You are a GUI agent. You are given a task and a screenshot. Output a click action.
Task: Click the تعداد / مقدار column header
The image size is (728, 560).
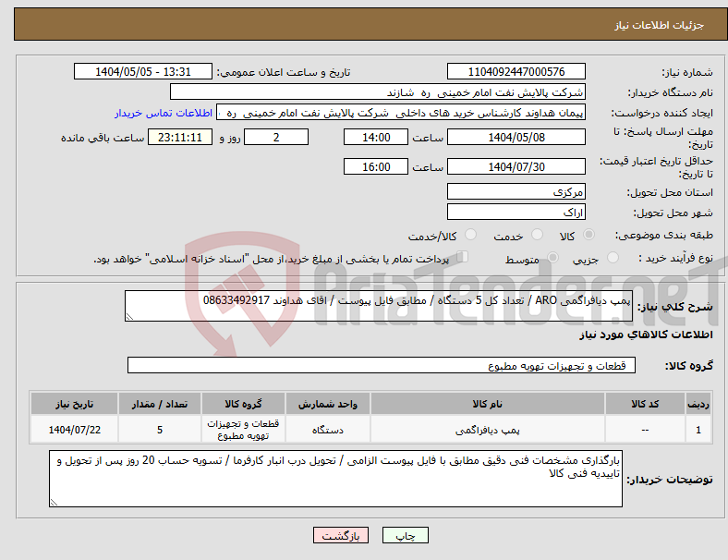160,404
